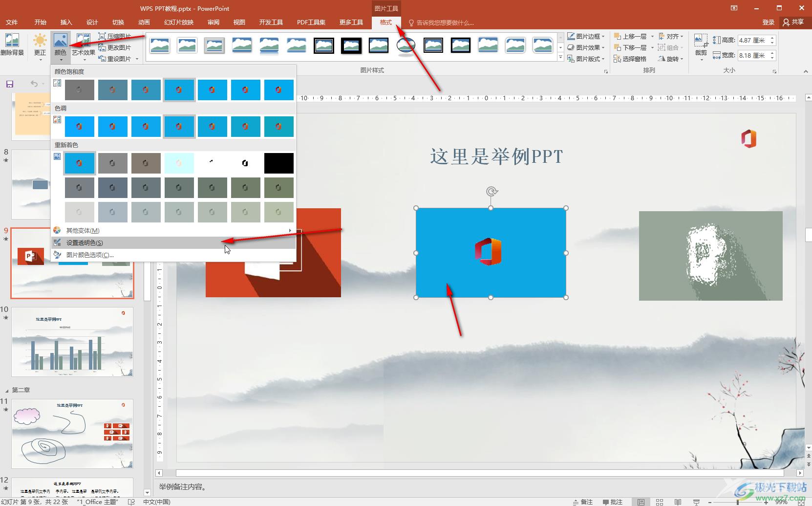Image resolution: width=812 pixels, height=506 pixels.
Task: Click Send Backward (下移一层)
Action: click(630, 47)
